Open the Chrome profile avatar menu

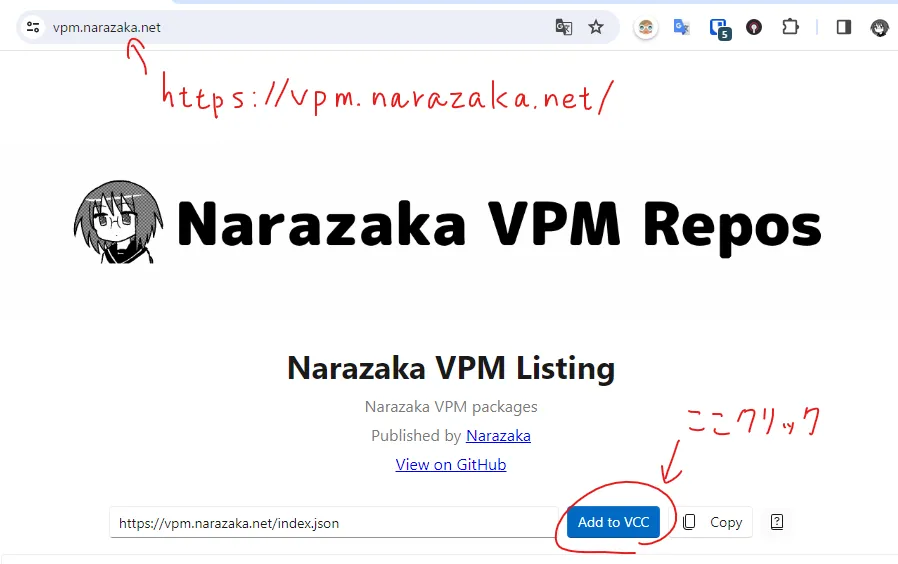880,27
